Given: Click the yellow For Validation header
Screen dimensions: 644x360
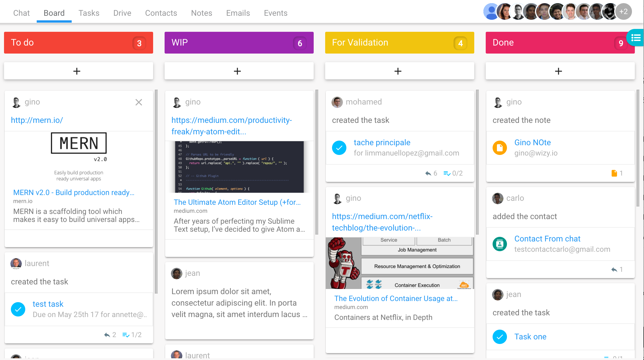Looking at the screenshot, I should 400,43.
